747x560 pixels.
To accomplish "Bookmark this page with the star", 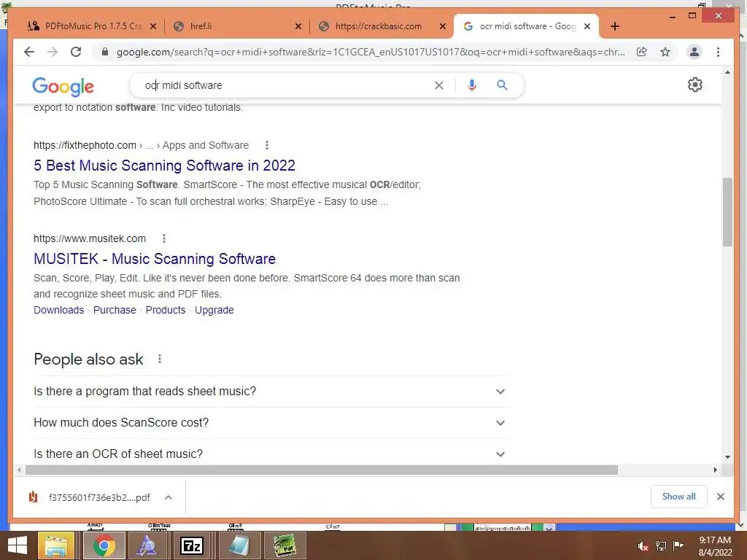I will click(x=665, y=52).
